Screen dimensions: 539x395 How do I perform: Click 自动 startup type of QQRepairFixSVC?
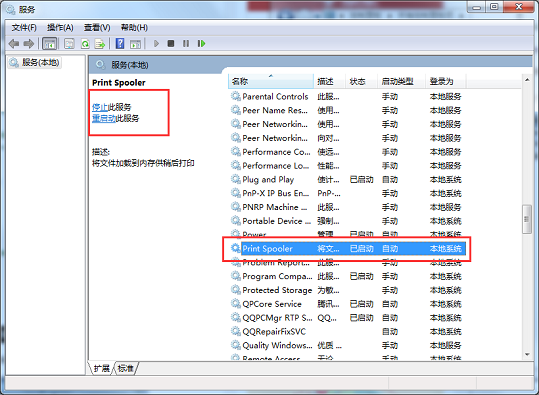[390, 332]
